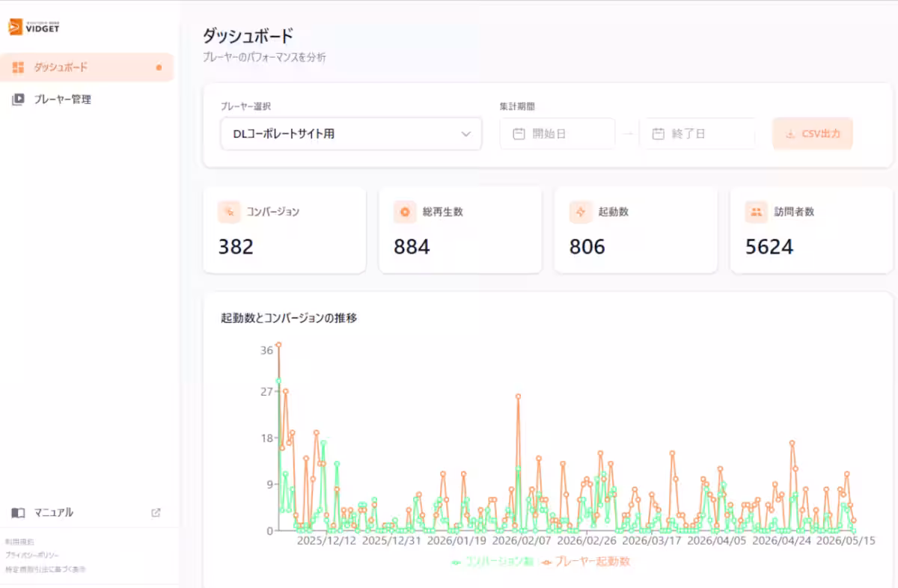Click the 2026/05/15 axis label
The height and width of the screenshot is (588, 898).
846,540
